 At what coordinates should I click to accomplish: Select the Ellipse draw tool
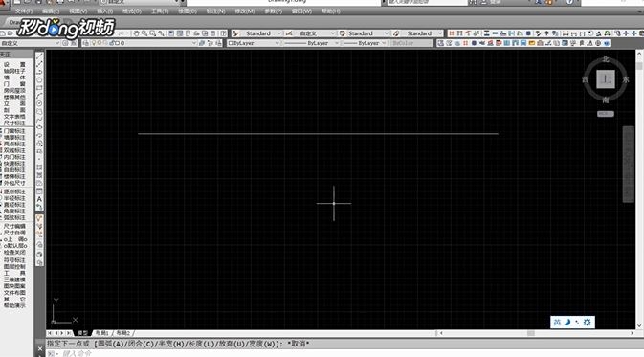[x=40, y=127]
